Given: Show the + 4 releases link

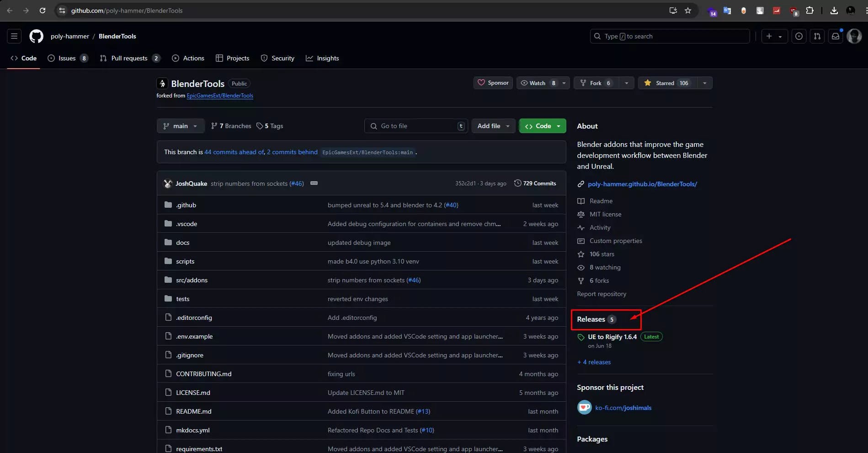Looking at the screenshot, I should tap(594, 362).
